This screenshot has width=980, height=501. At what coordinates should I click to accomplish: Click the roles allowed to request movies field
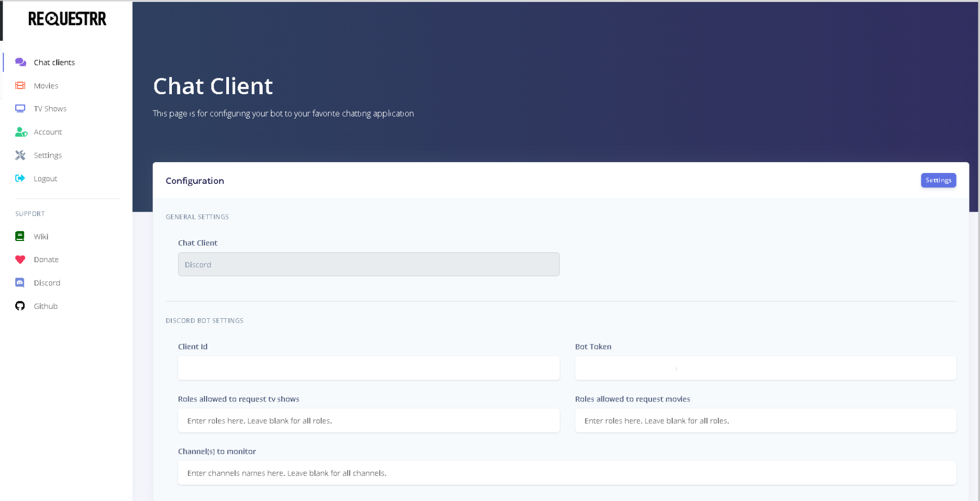[x=765, y=420]
